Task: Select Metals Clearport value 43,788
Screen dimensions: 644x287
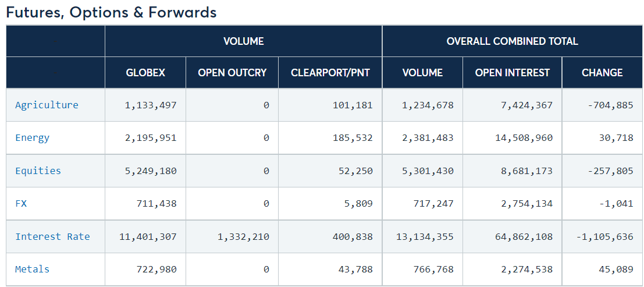Action: pyautogui.click(x=356, y=270)
